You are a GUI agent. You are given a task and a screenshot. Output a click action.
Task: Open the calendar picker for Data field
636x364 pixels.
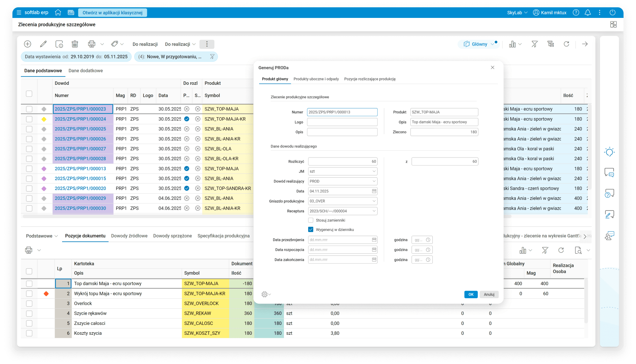pyautogui.click(x=374, y=191)
